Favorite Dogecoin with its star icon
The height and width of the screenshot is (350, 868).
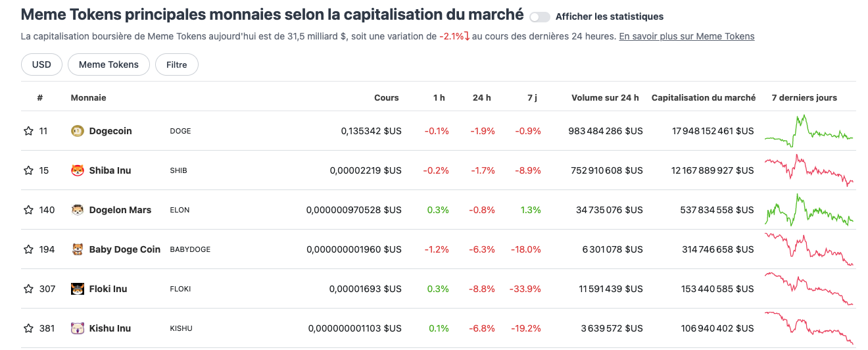28,131
